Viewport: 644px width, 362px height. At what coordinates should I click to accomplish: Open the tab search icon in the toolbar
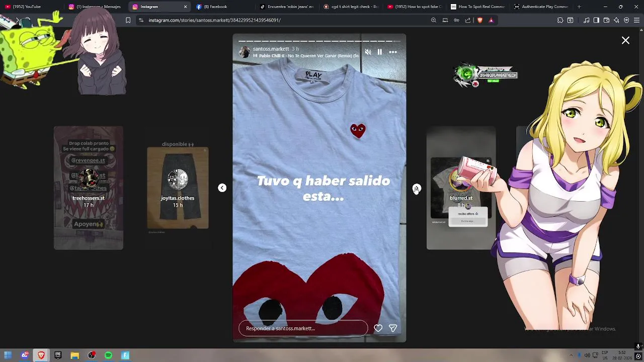tap(570, 20)
